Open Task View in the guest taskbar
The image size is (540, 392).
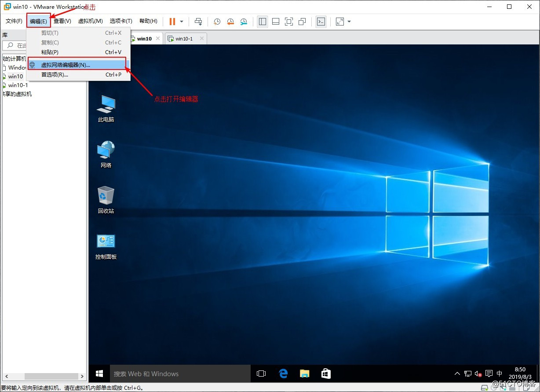tap(261, 374)
